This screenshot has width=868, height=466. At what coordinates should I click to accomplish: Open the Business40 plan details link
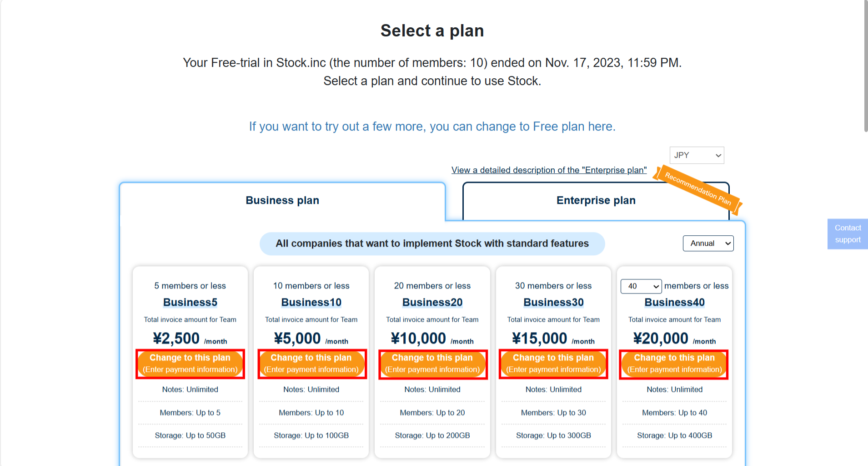(674, 302)
